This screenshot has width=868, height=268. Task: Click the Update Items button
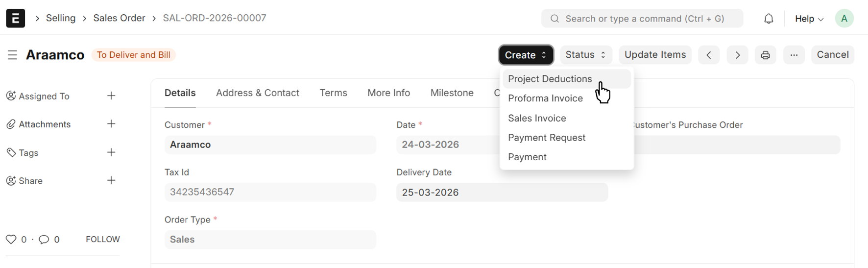[655, 55]
